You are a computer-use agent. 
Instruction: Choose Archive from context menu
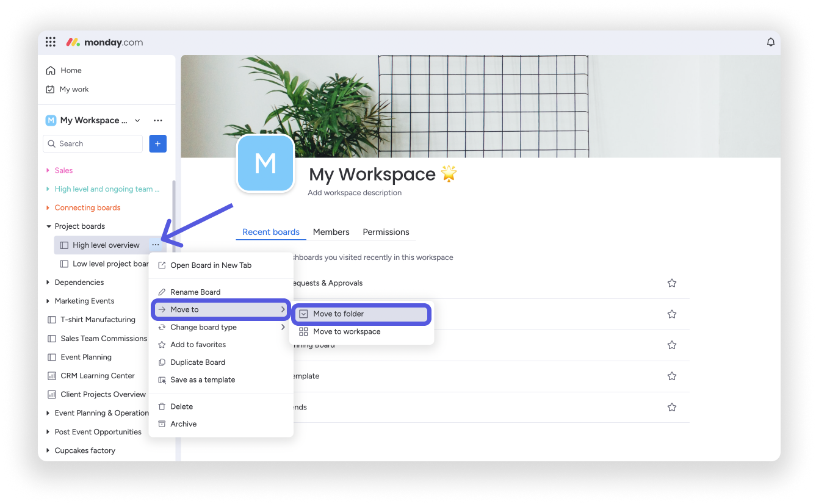(221, 424)
